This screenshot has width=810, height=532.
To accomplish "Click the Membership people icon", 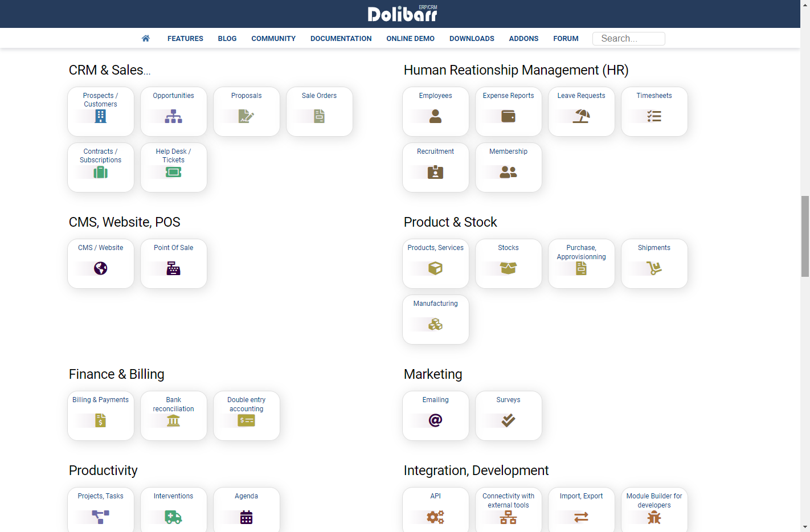I will (509, 172).
